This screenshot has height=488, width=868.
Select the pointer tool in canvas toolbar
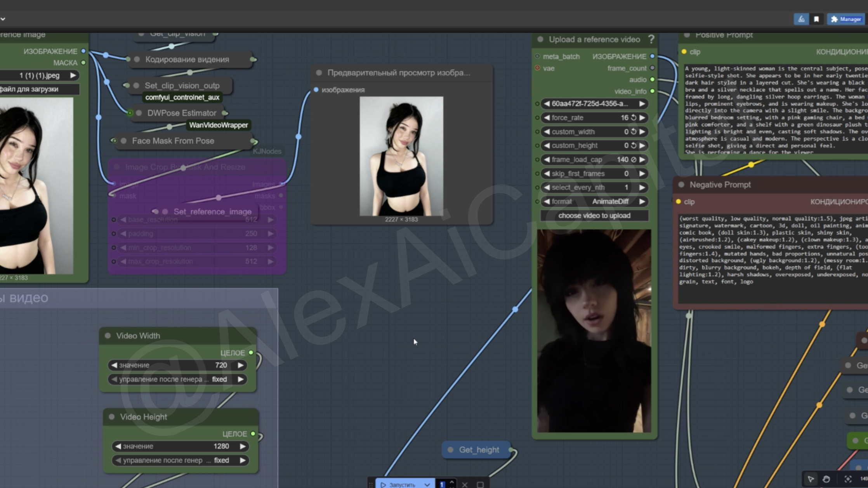811,479
